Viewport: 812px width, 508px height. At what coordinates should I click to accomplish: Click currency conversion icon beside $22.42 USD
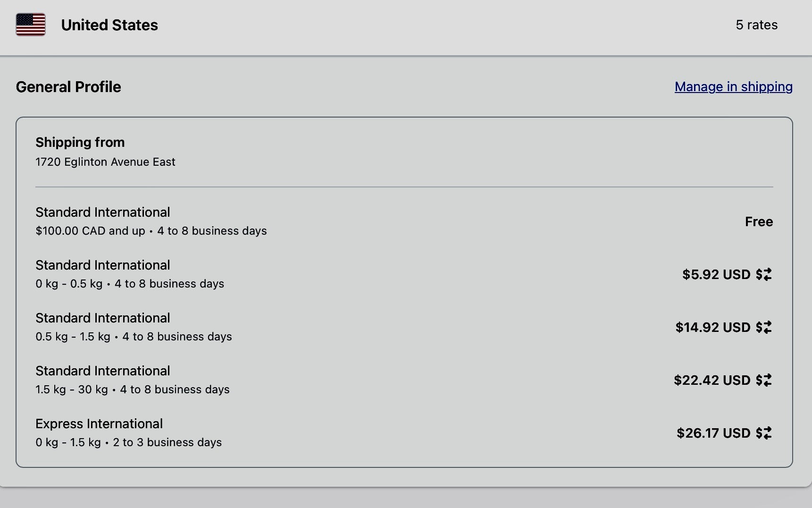pos(764,380)
